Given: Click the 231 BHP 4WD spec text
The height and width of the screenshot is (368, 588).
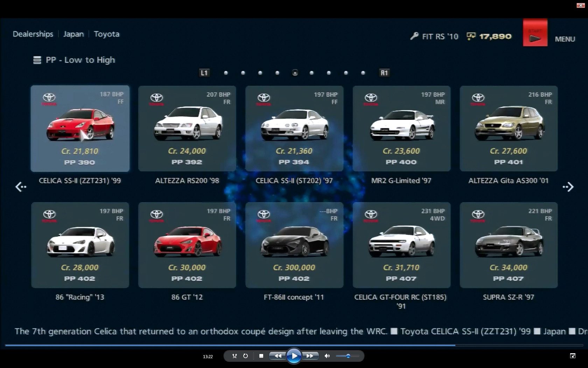Looking at the screenshot, I should (x=433, y=214).
